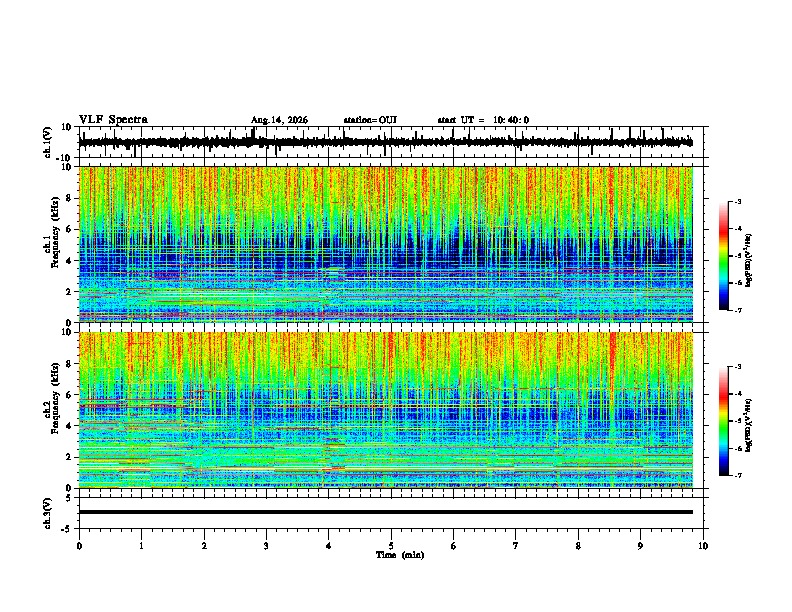Click the start UT 10:40:0 header label

click(x=483, y=120)
